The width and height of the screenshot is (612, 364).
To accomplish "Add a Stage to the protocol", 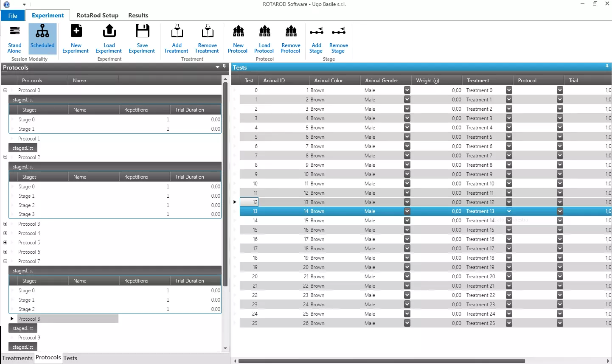I will pos(316,38).
